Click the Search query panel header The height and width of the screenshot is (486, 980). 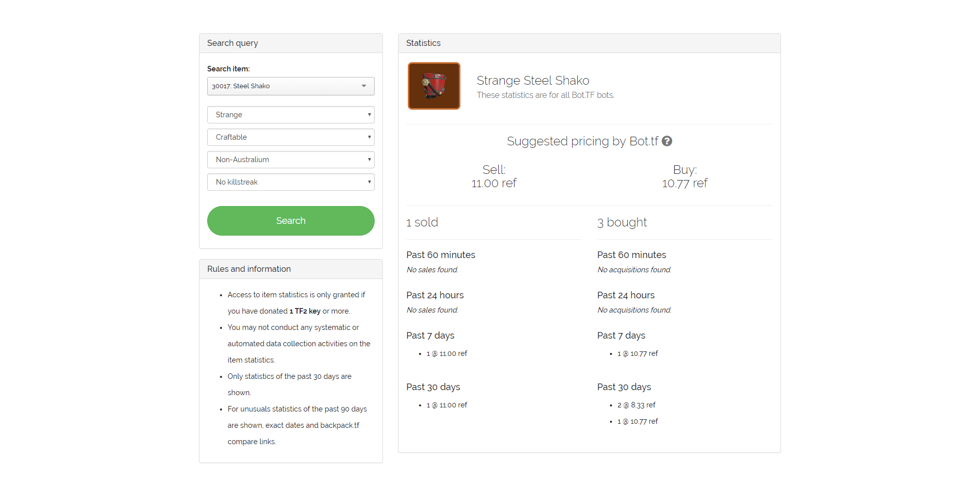(232, 43)
